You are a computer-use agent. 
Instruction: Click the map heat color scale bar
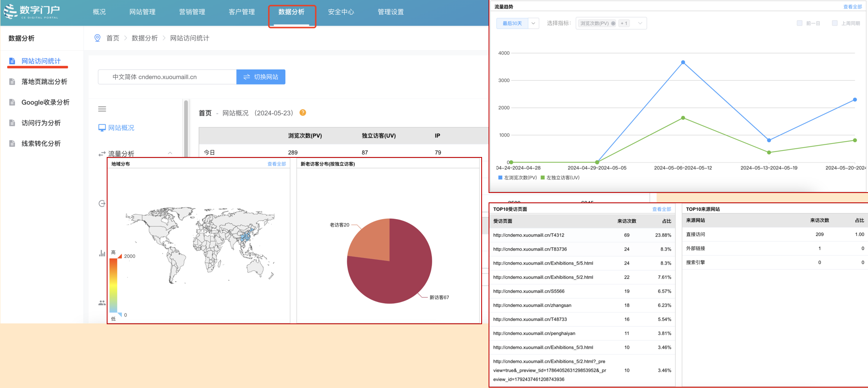point(113,285)
